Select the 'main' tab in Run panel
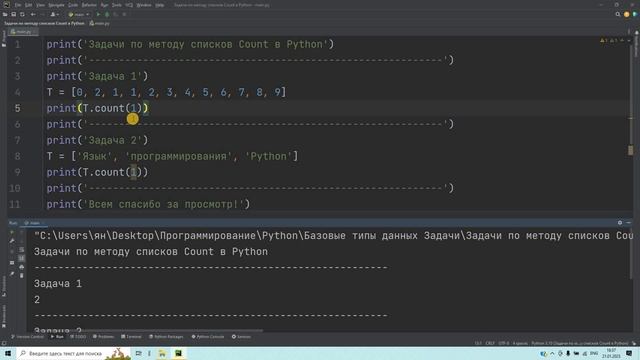Viewport: 640px width, 360px height. coord(34,223)
